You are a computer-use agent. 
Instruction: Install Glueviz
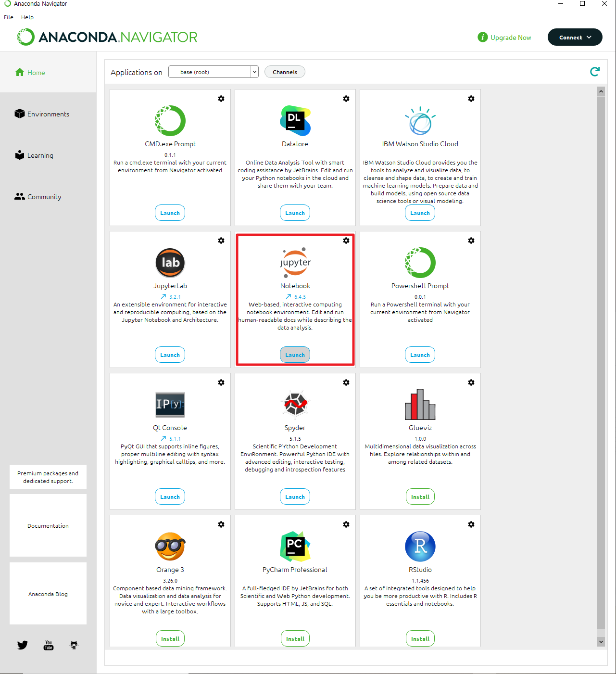click(x=420, y=496)
